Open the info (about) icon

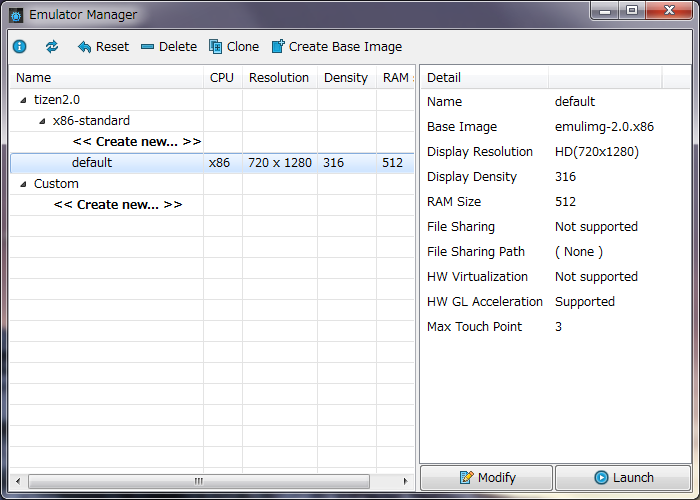coord(20,46)
